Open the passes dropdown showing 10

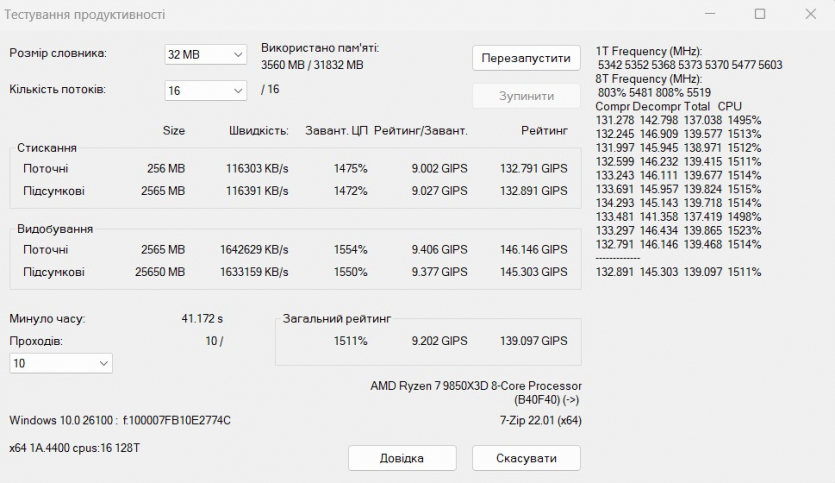pos(61,364)
